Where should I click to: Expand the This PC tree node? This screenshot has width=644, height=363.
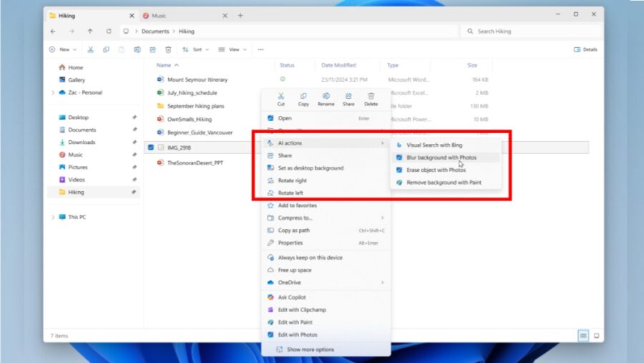53,217
